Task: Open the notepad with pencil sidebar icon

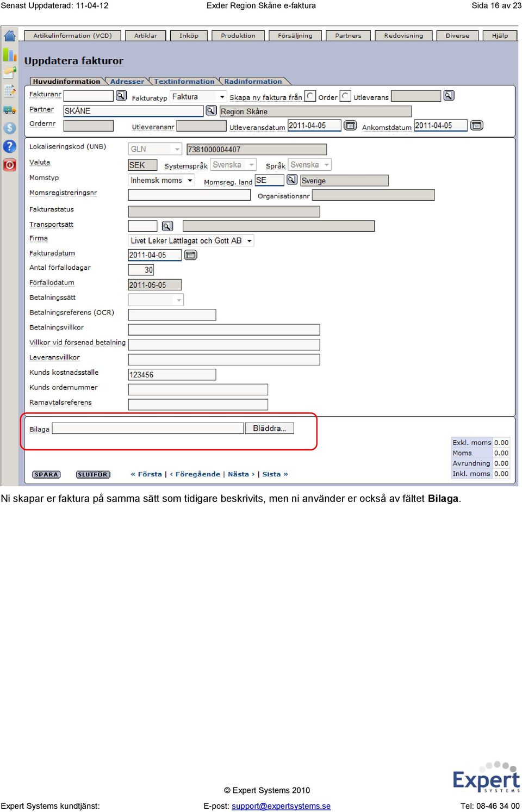Action: (x=10, y=90)
